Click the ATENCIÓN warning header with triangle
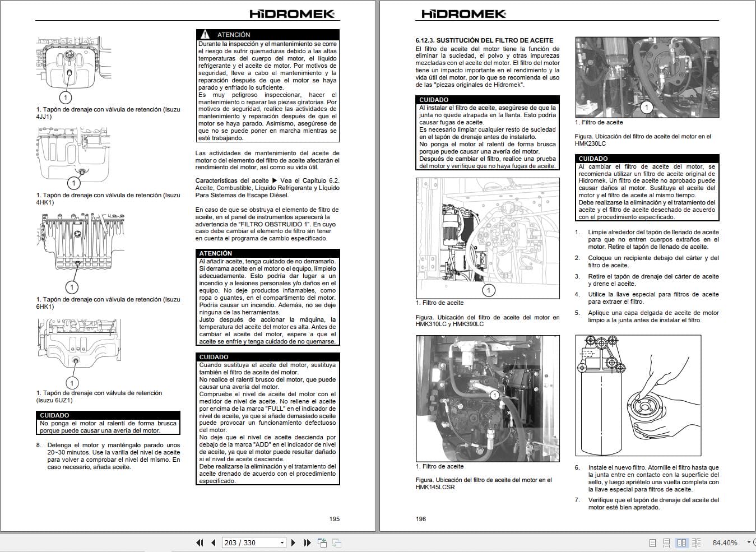 tap(267, 34)
